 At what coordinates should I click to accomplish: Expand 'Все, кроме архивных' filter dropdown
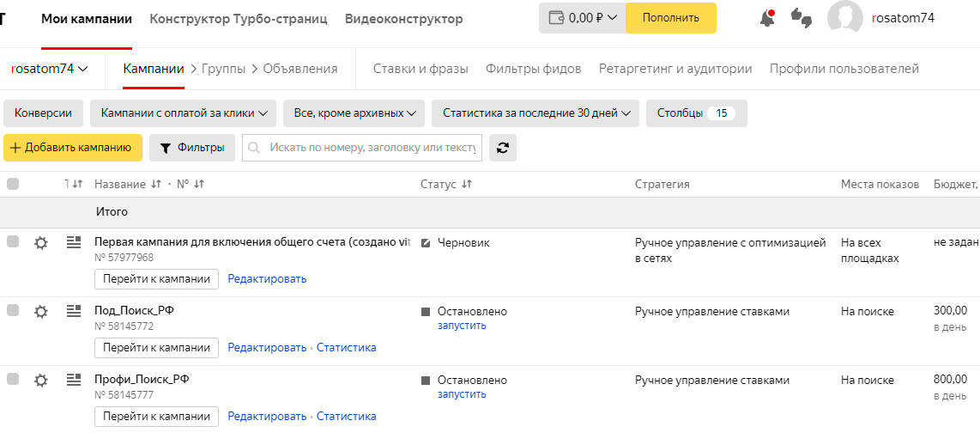(x=354, y=113)
